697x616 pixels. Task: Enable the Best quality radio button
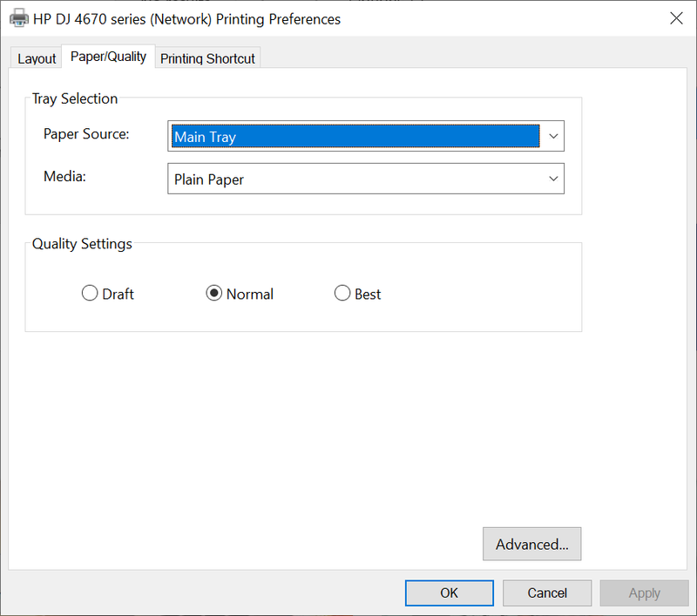point(342,294)
